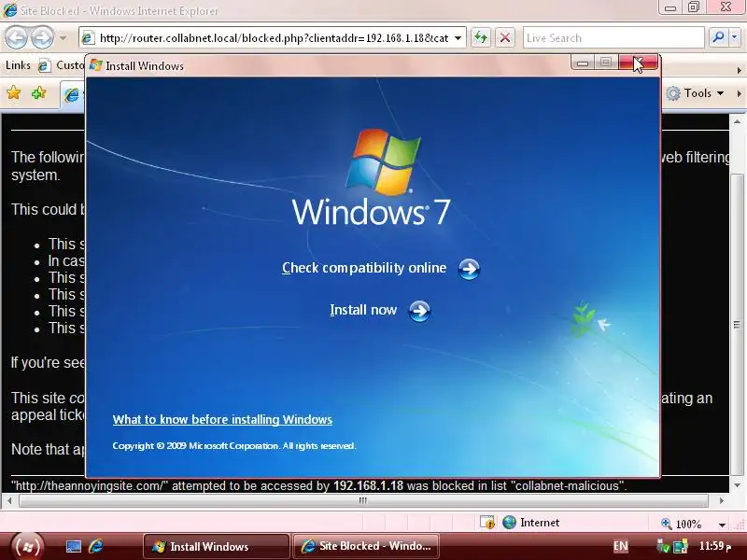Click the status bar security warning icon
This screenshot has width=747, height=560.
pyautogui.click(x=487, y=523)
